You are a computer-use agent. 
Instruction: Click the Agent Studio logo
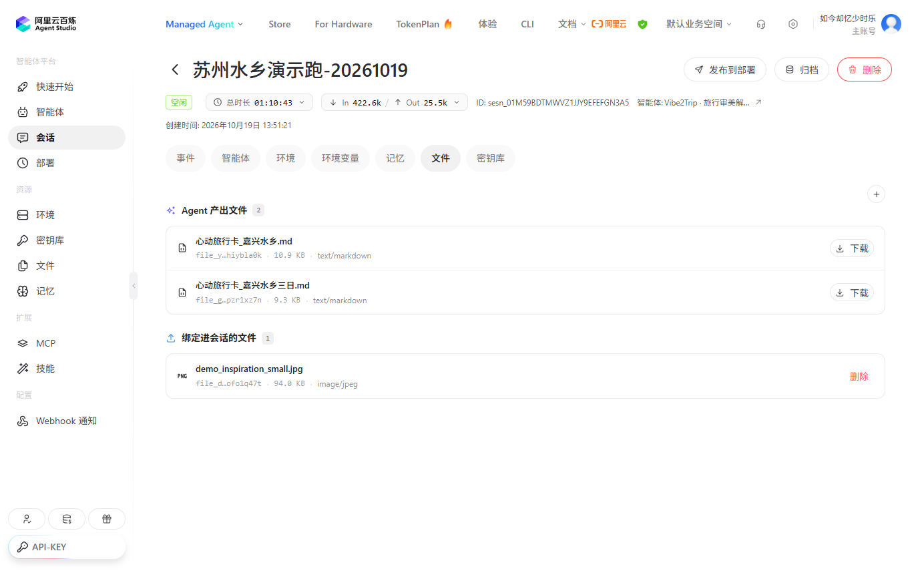[x=46, y=24]
